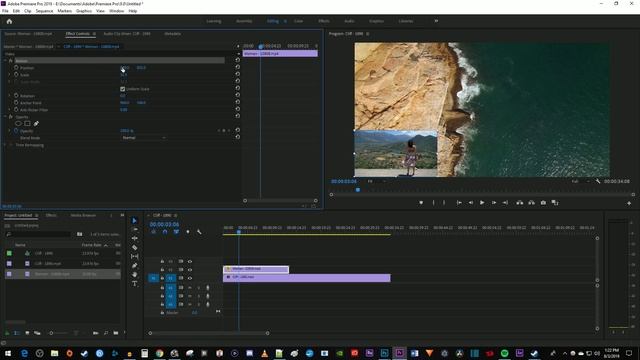640x360 pixels.
Task: Create an ellipse mask under Opacity
Action: tap(18, 123)
